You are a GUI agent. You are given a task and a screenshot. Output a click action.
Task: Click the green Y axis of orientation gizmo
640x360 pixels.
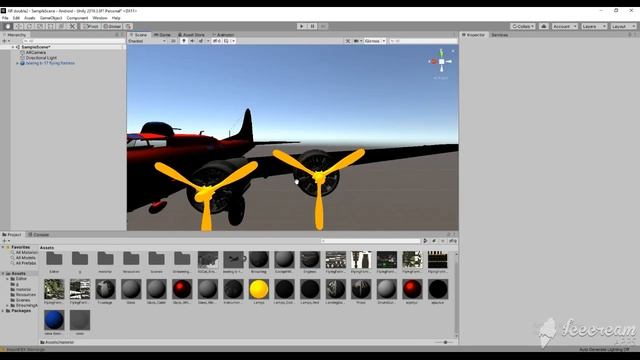coord(441,53)
